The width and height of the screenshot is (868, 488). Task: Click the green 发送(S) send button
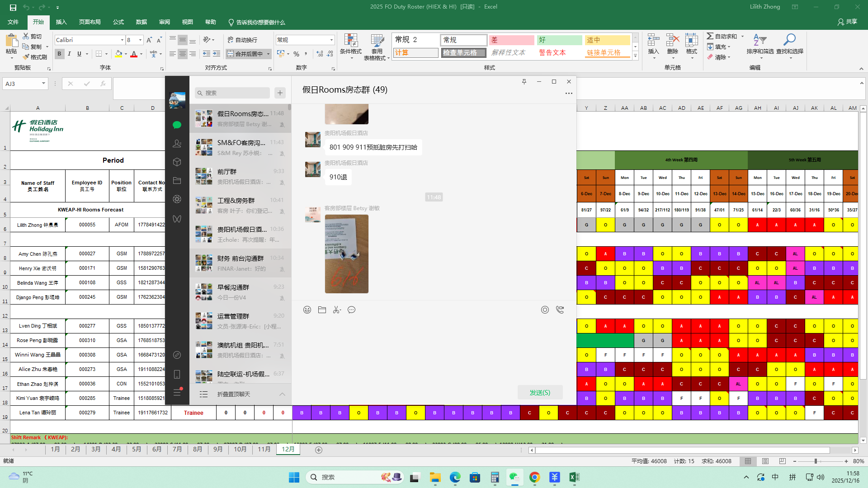tap(540, 393)
